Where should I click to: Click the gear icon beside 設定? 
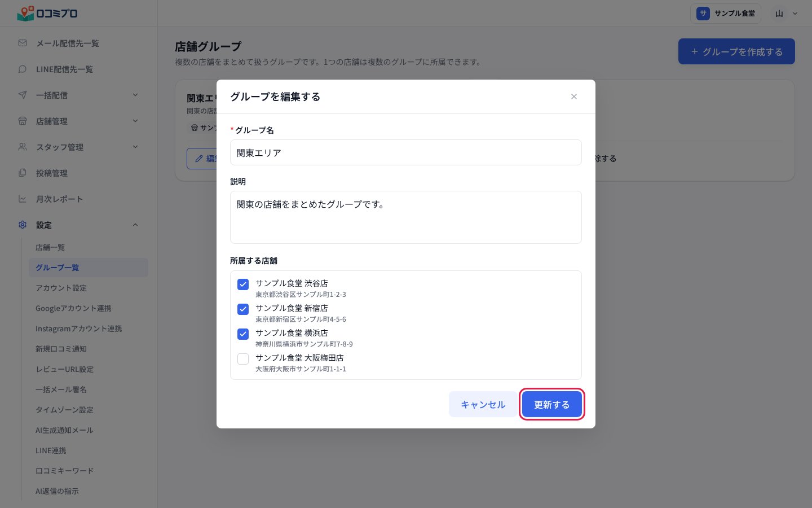[x=23, y=225]
